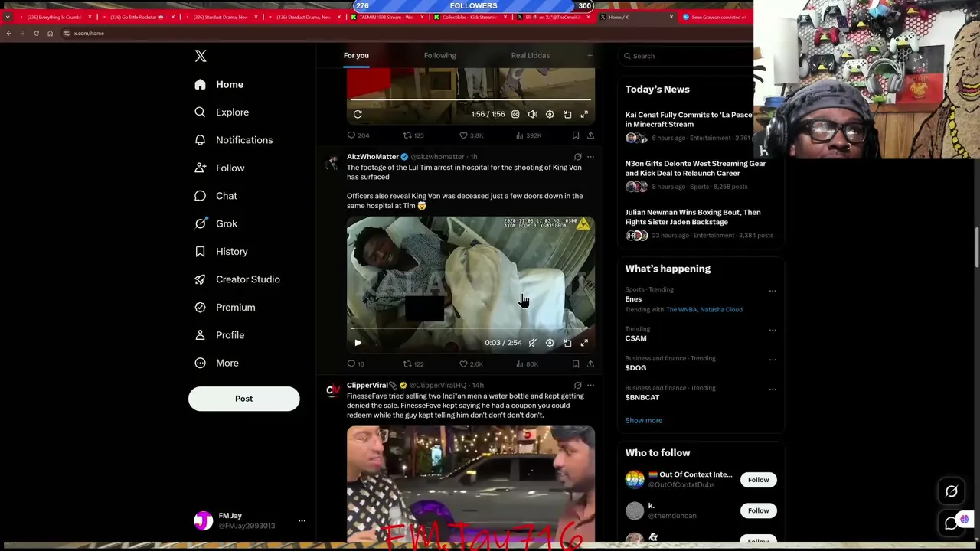
Task: Switch to the Following tab
Action: pyautogui.click(x=439, y=55)
